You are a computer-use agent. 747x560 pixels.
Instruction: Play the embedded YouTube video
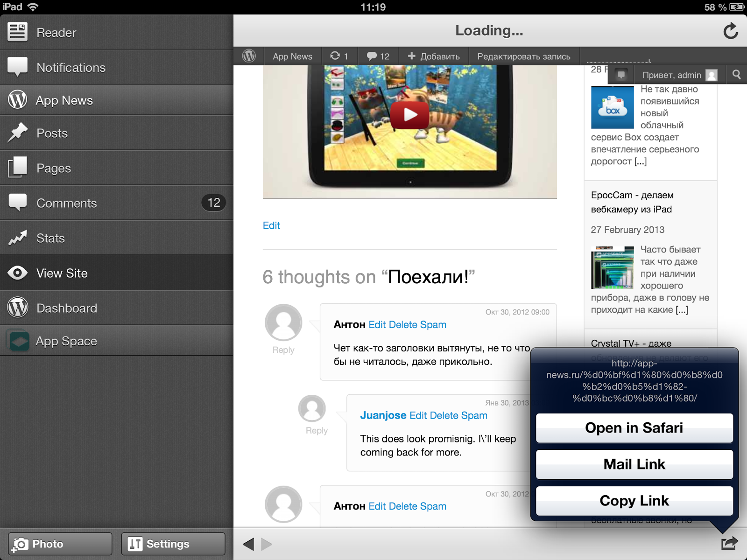(x=409, y=115)
